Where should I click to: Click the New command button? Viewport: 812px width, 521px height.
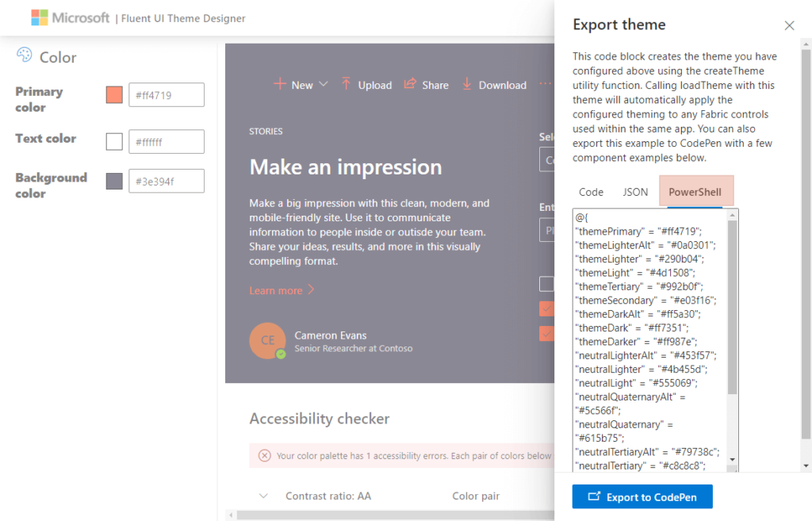[x=301, y=84]
